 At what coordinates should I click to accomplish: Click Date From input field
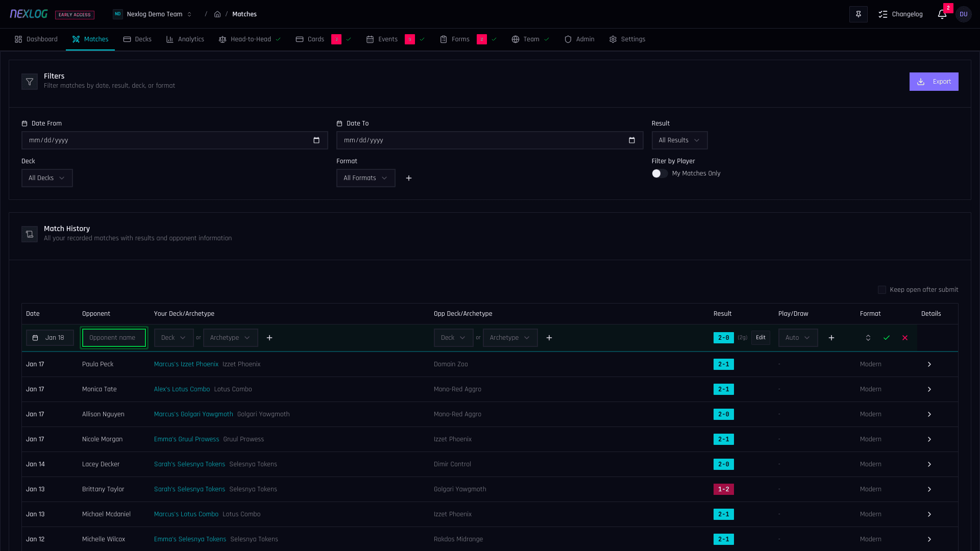point(175,140)
